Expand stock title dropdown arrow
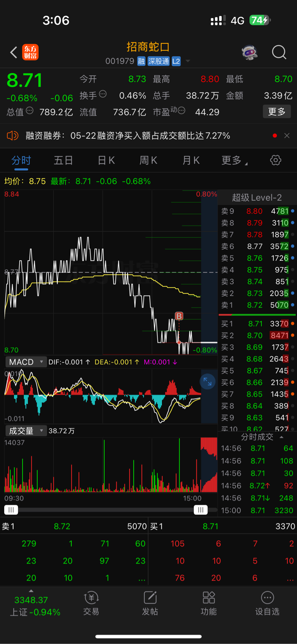This screenshot has height=644, width=297. 188,61
